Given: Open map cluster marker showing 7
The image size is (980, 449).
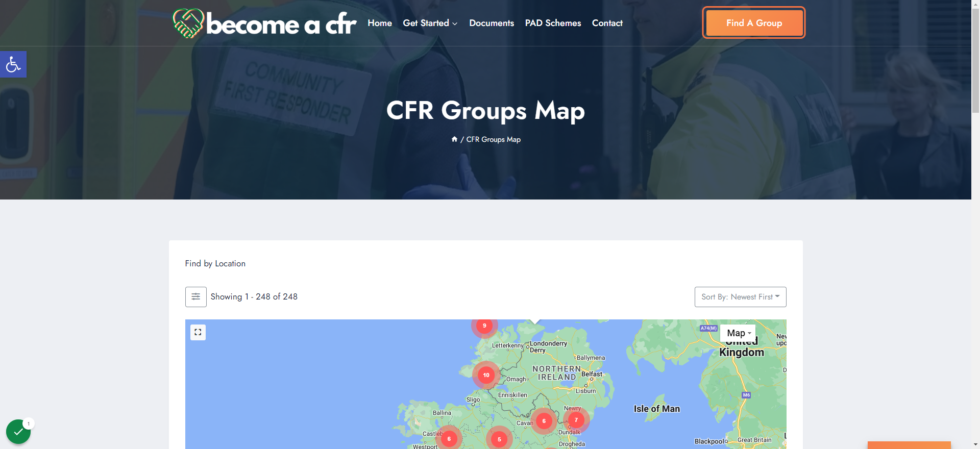Looking at the screenshot, I should (576, 420).
